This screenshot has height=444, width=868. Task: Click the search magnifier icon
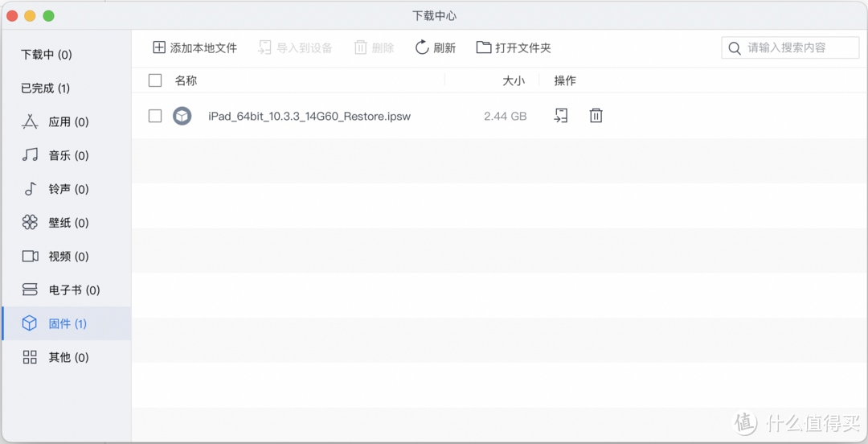[735, 48]
